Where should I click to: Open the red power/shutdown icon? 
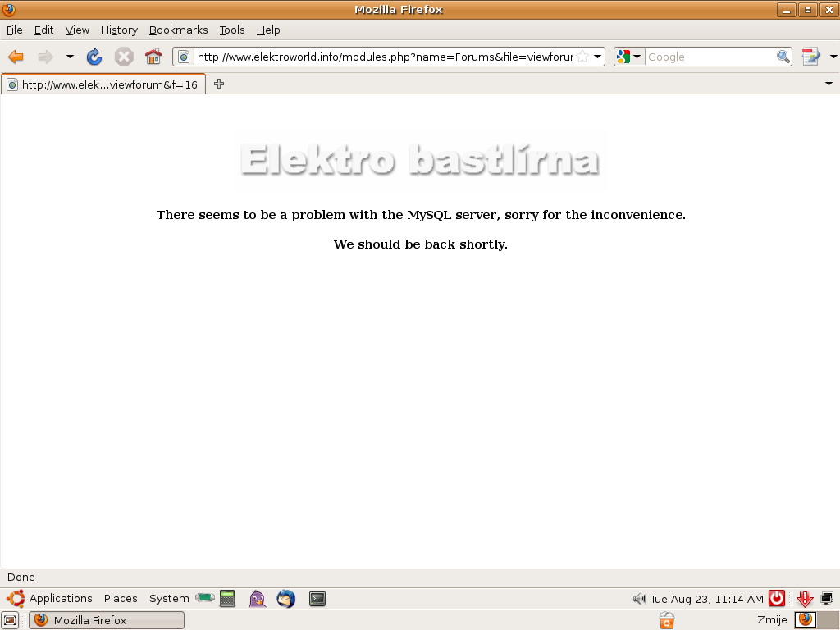776,599
